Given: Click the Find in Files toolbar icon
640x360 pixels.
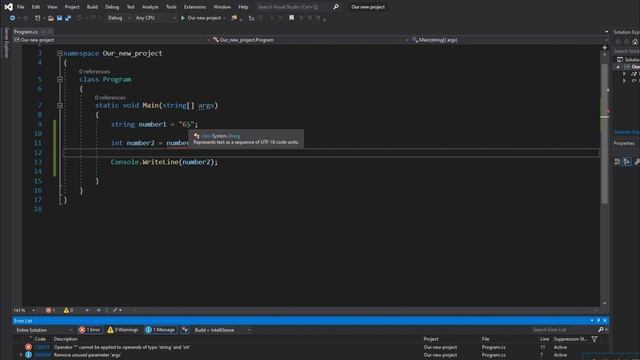Looking at the screenshot, I should [x=234, y=18].
